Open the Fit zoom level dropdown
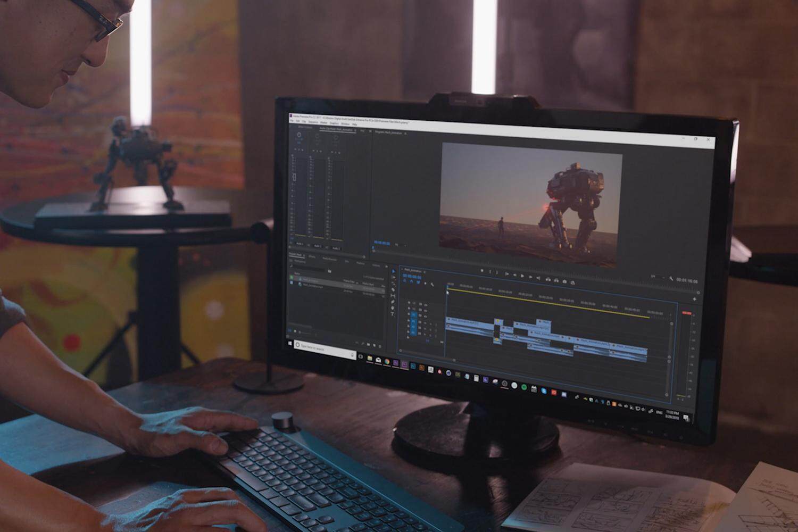This screenshot has height=532, width=798. pyautogui.click(x=400, y=245)
